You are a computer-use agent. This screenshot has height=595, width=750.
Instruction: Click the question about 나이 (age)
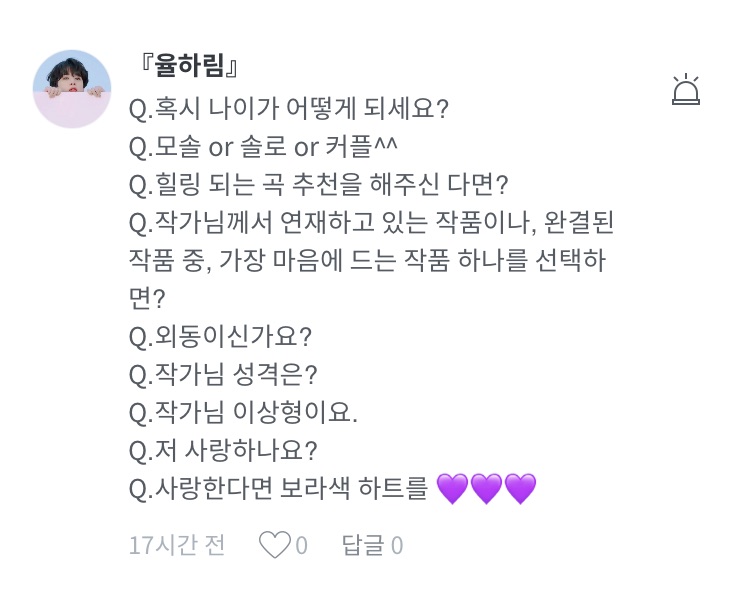tap(289, 108)
